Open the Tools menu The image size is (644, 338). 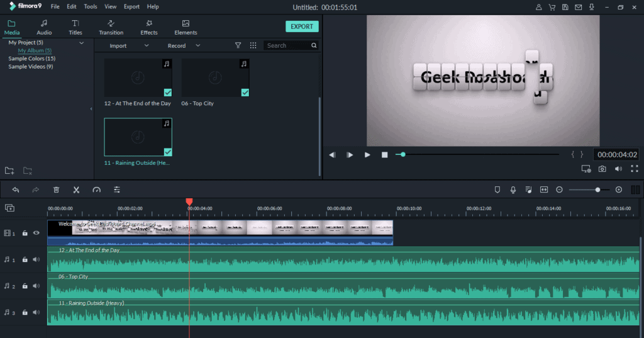point(91,6)
